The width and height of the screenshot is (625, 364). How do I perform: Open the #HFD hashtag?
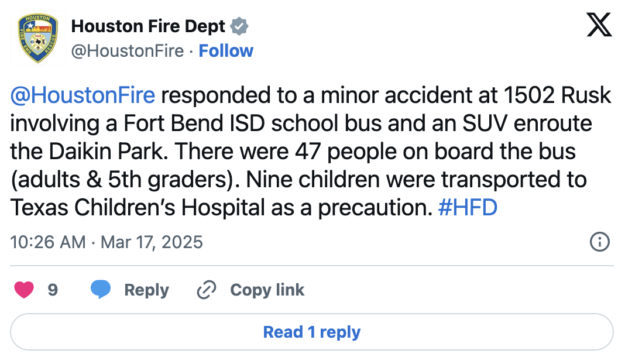(468, 207)
